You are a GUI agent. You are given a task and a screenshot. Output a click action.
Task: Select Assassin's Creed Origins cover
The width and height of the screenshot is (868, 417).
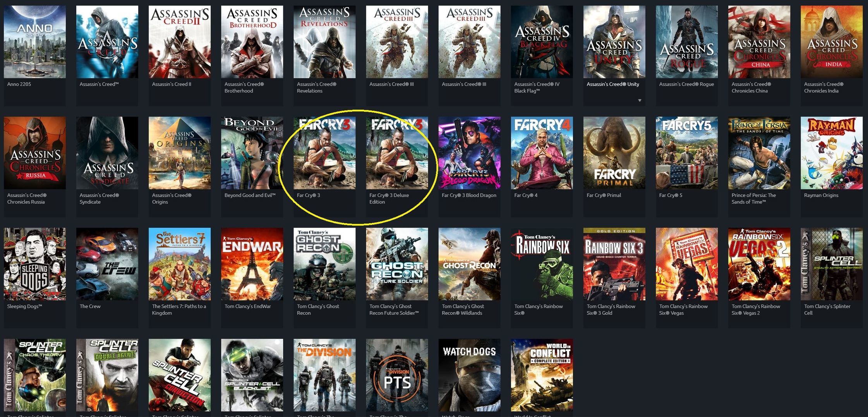pyautogui.click(x=180, y=153)
